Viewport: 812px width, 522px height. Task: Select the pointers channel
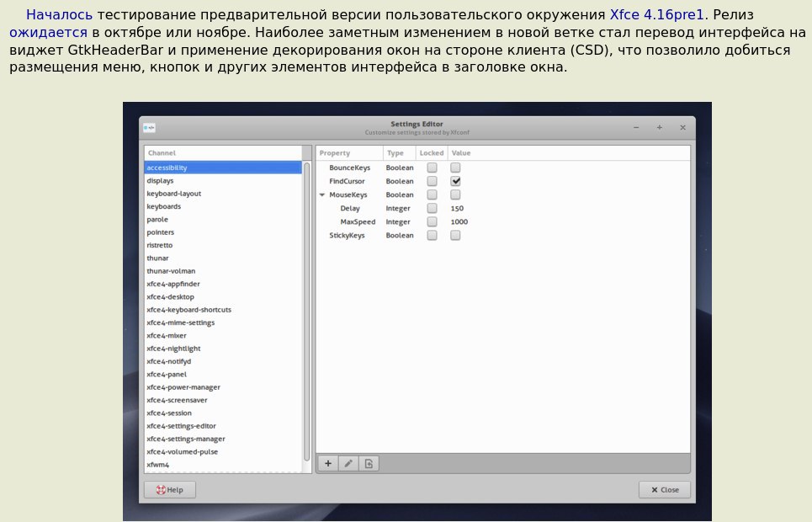click(223, 232)
